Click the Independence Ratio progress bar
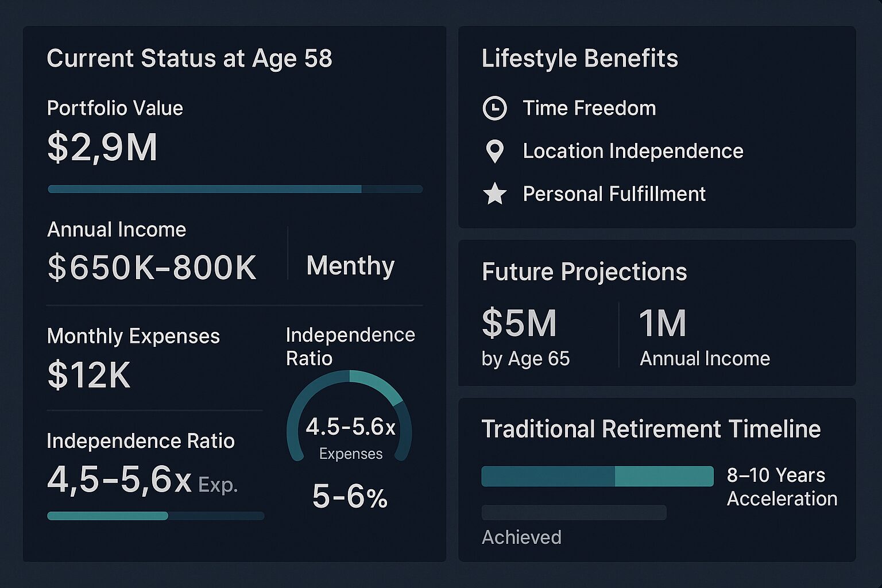 point(156,516)
